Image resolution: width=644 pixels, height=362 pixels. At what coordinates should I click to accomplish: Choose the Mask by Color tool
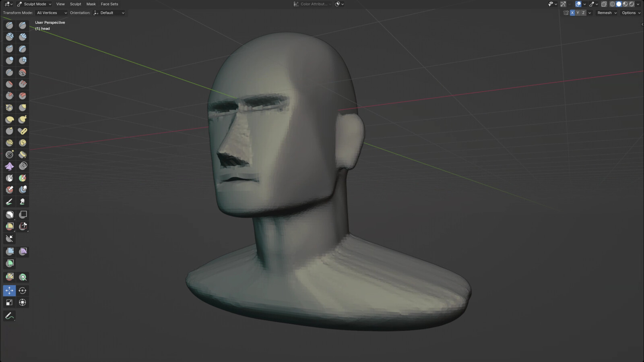[23, 277]
